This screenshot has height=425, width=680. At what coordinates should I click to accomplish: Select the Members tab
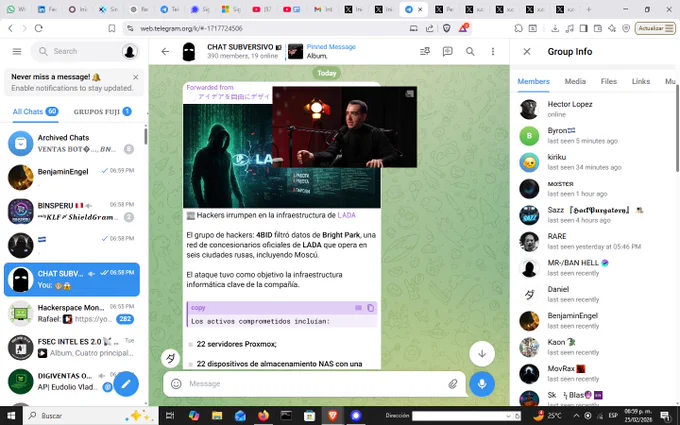[533, 82]
